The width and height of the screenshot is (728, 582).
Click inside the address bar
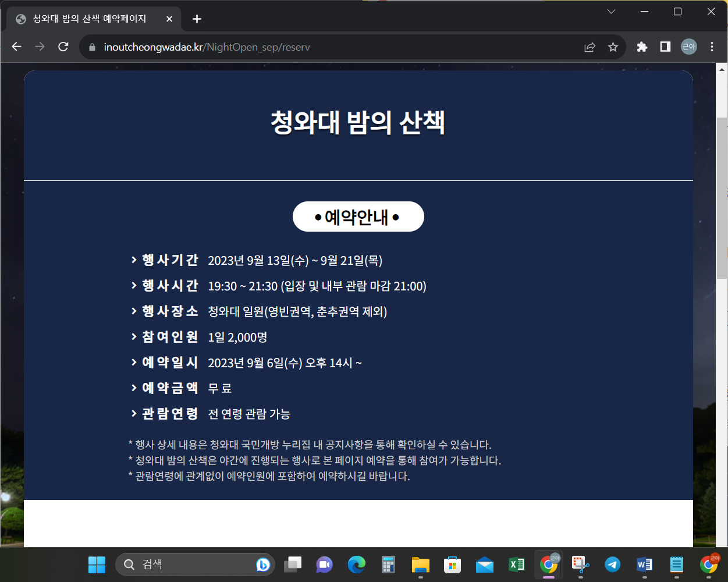coord(233,47)
